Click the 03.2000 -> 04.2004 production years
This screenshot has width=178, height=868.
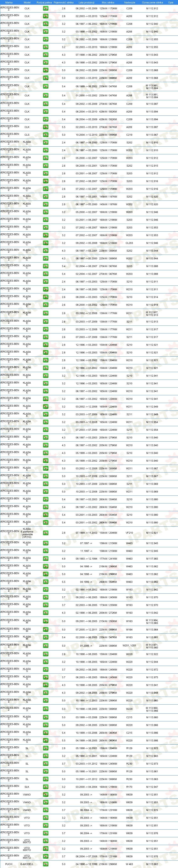coord(86,787)
